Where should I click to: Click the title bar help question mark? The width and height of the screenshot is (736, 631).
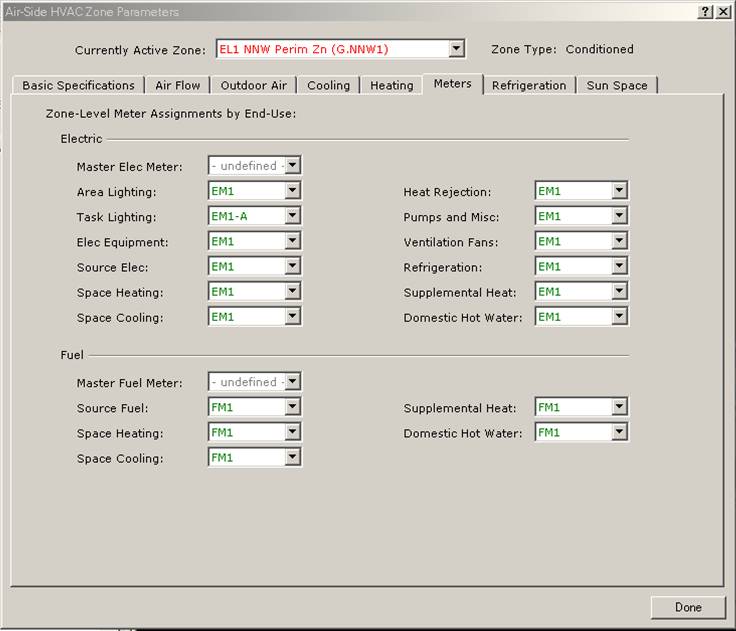(x=705, y=11)
